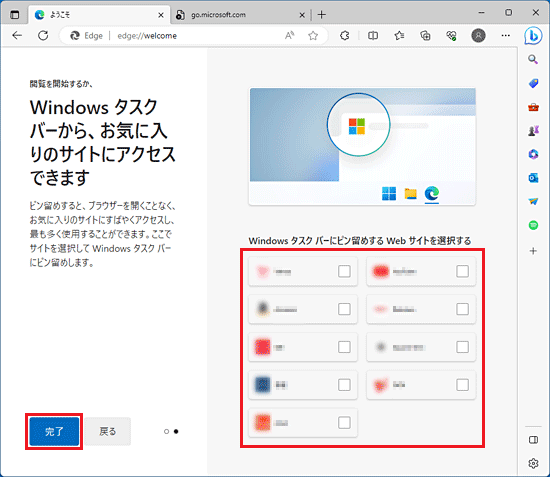Open Browser essentials heart icon
Viewport: 550px width, 477px height.
point(451,35)
